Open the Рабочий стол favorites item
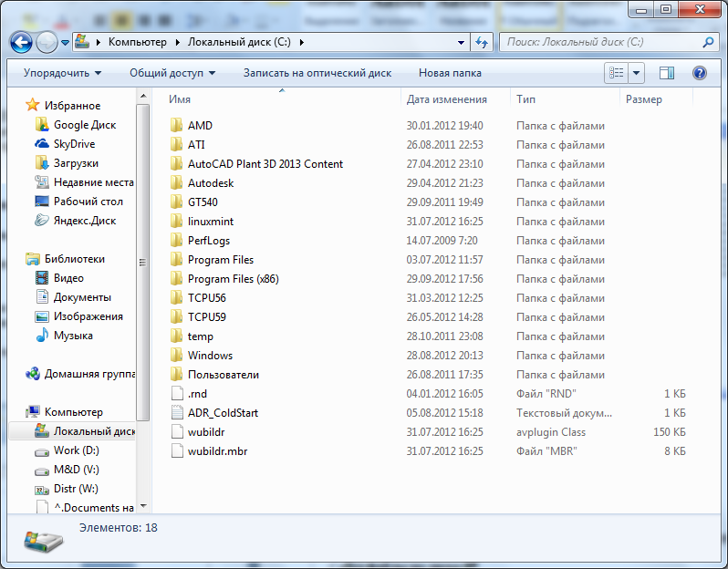This screenshot has height=569, width=728. click(78, 202)
